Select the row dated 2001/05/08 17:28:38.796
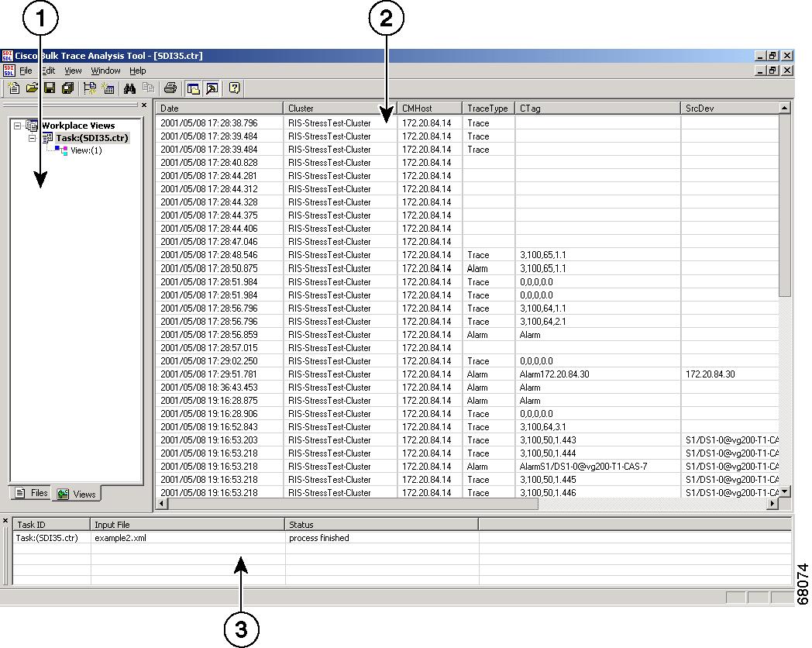 click(467, 123)
